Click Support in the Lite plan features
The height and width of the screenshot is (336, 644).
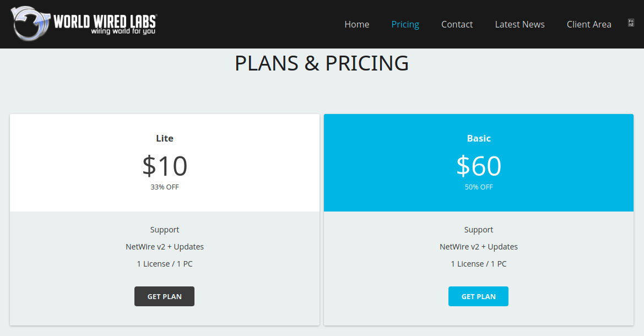(165, 230)
